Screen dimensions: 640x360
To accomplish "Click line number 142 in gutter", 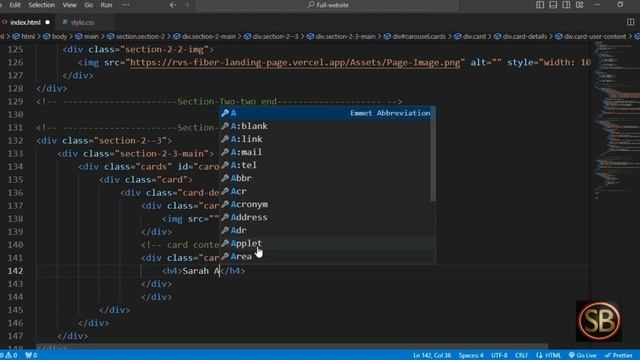I will coord(16,271).
